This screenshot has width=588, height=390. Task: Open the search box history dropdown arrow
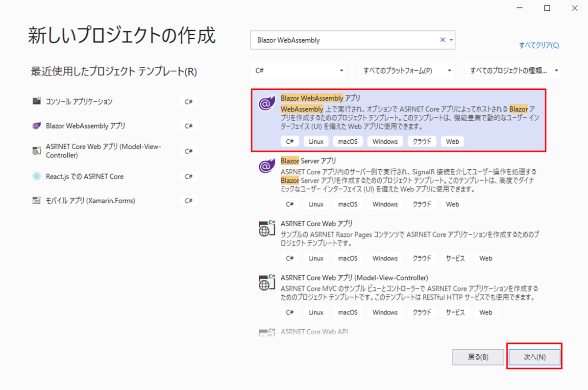point(451,40)
